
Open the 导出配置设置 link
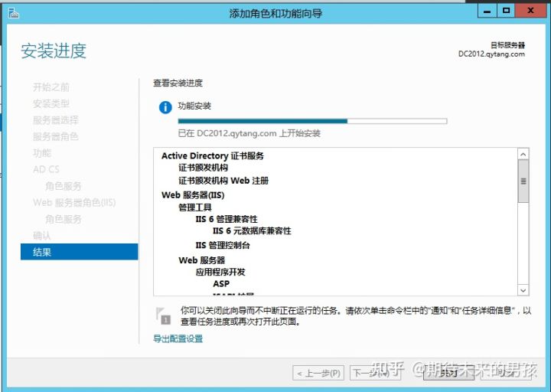point(178,338)
